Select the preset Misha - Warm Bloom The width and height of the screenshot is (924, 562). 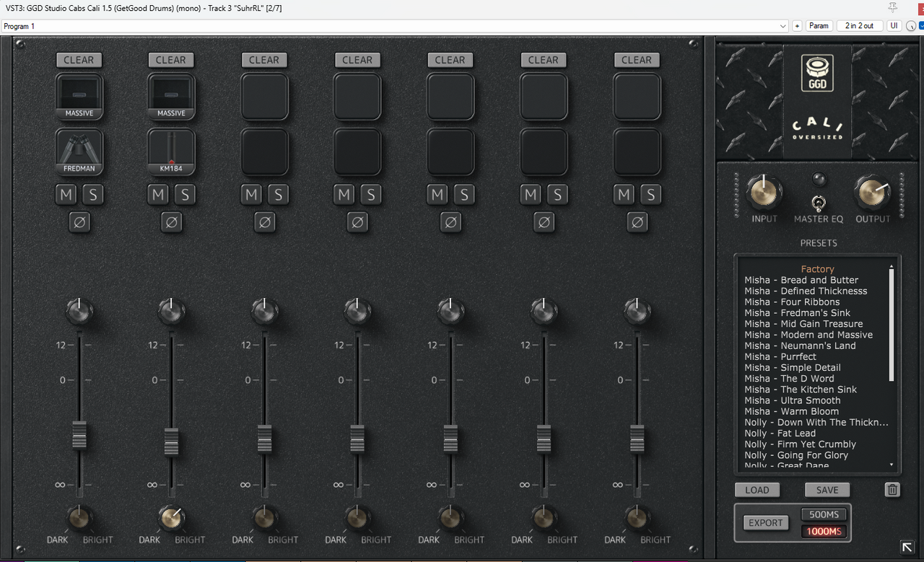791,411
